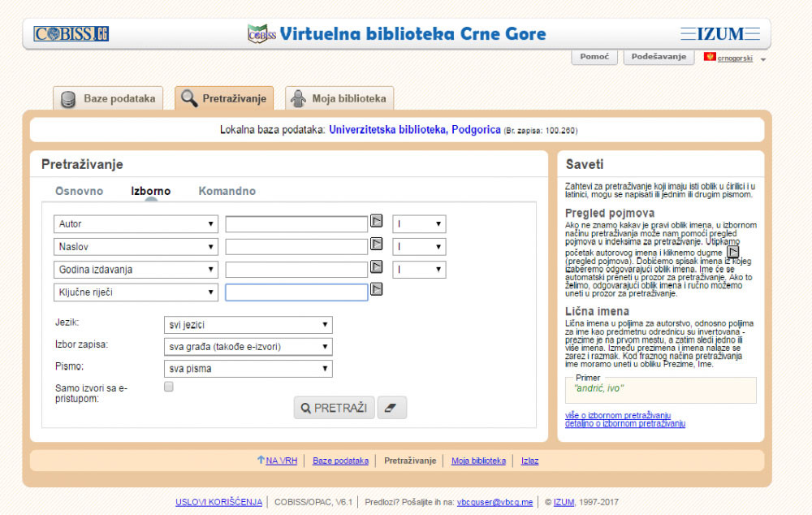Switch to Baze podataka tab
The width and height of the screenshot is (812, 515).
109,98
